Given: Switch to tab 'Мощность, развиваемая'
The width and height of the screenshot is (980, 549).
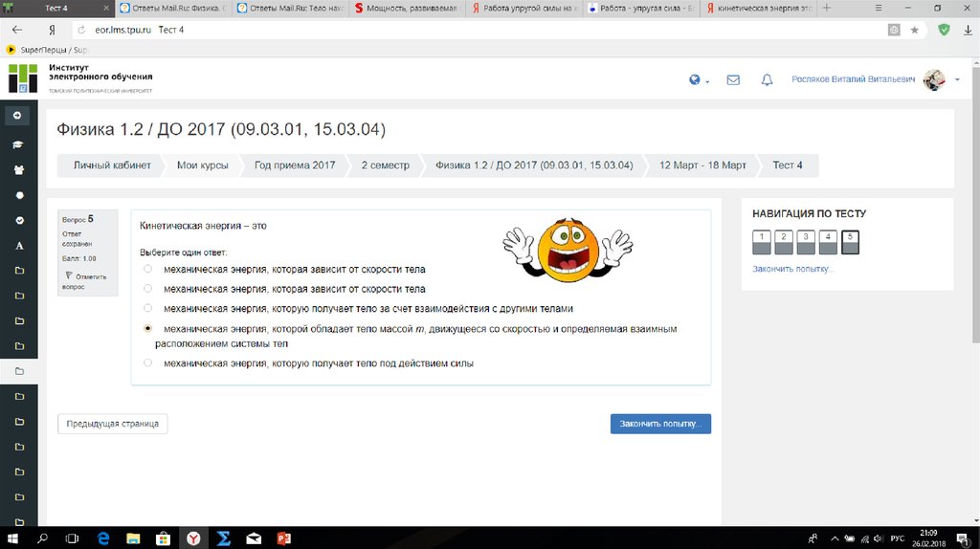Looking at the screenshot, I should [408, 8].
